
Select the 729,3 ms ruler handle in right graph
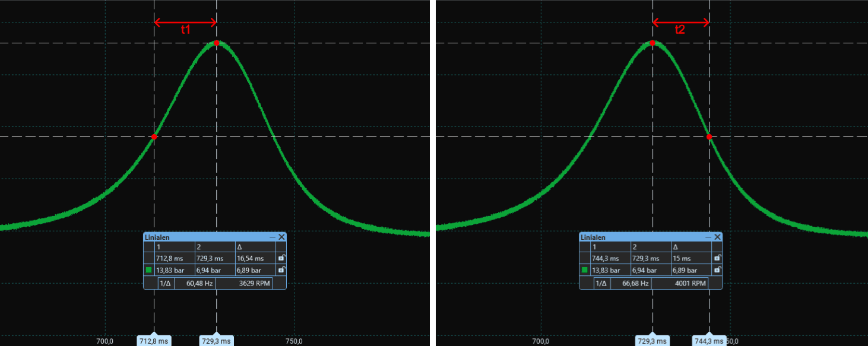pos(652,341)
